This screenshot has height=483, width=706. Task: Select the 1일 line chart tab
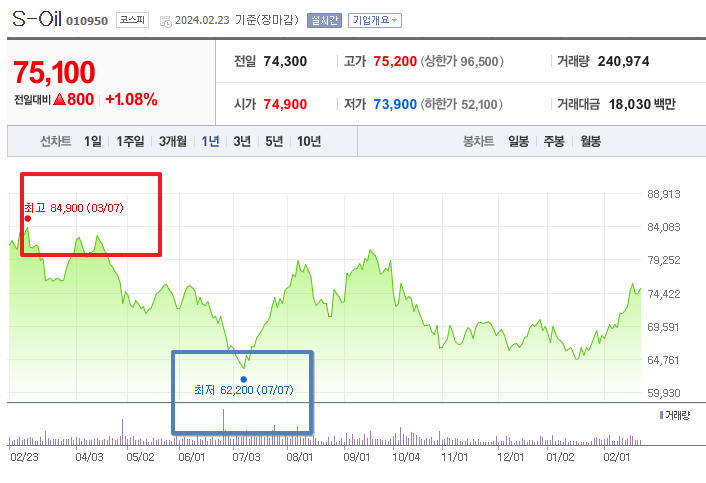point(93,141)
